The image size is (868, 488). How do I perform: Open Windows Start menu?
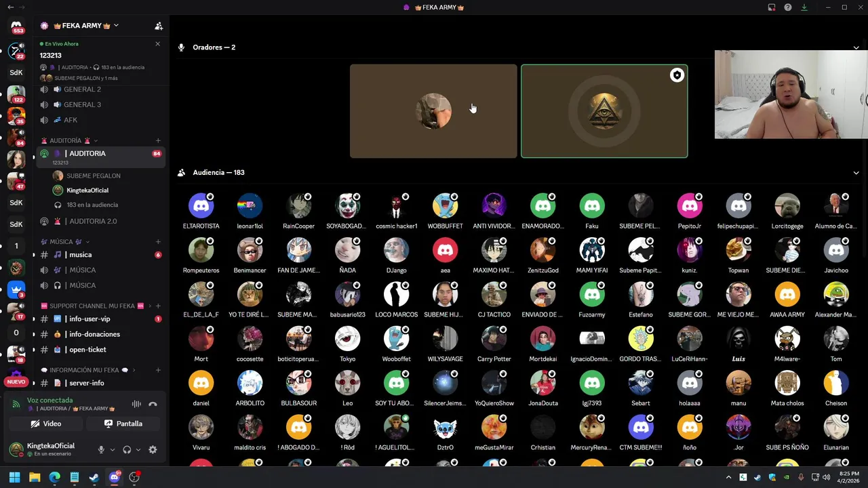(14, 477)
